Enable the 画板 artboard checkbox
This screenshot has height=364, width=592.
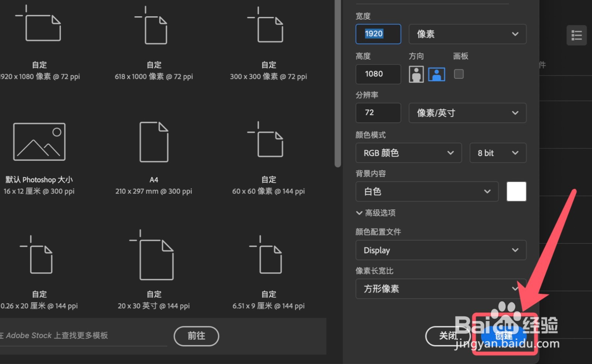pos(459,74)
